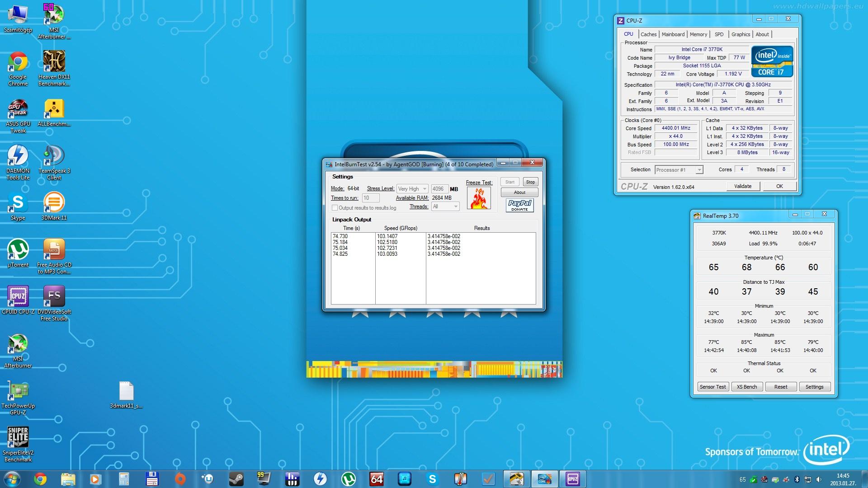Click the PayPal Donate image in IntelBurnTest
The width and height of the screenshot is (868, 488).
coord(520,206)
